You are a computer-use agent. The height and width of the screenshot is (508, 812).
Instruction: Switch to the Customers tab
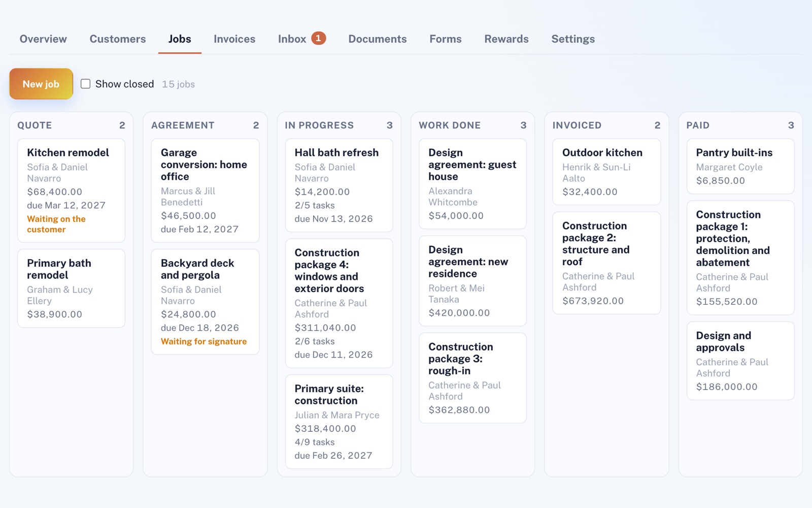[x=118, y=39]
